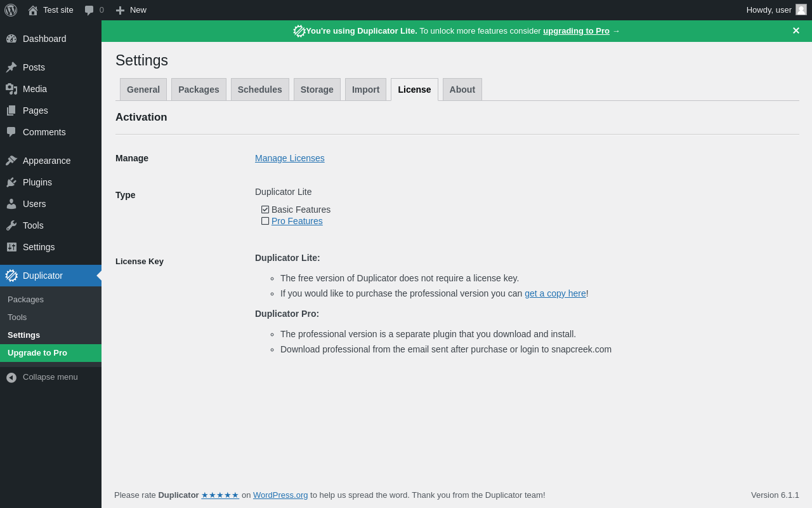The image size is (812, 508).
Task: Click the New plus icon
Action: 120,10
